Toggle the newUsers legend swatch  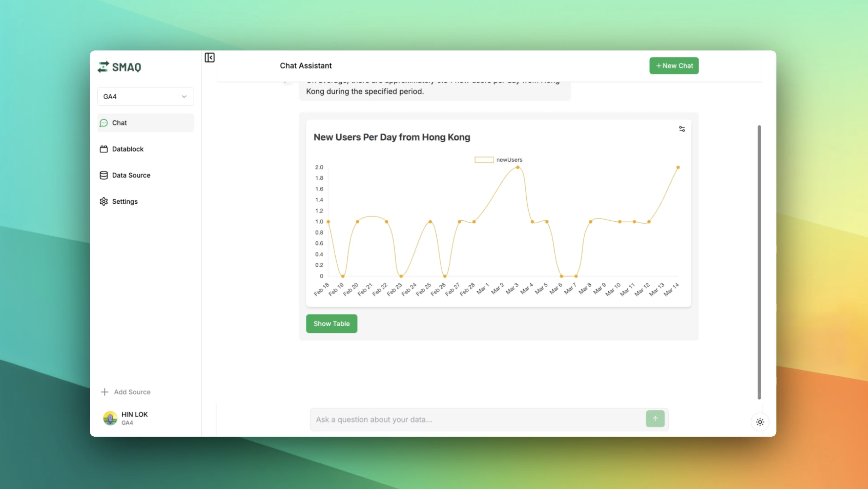coord(484,160)
